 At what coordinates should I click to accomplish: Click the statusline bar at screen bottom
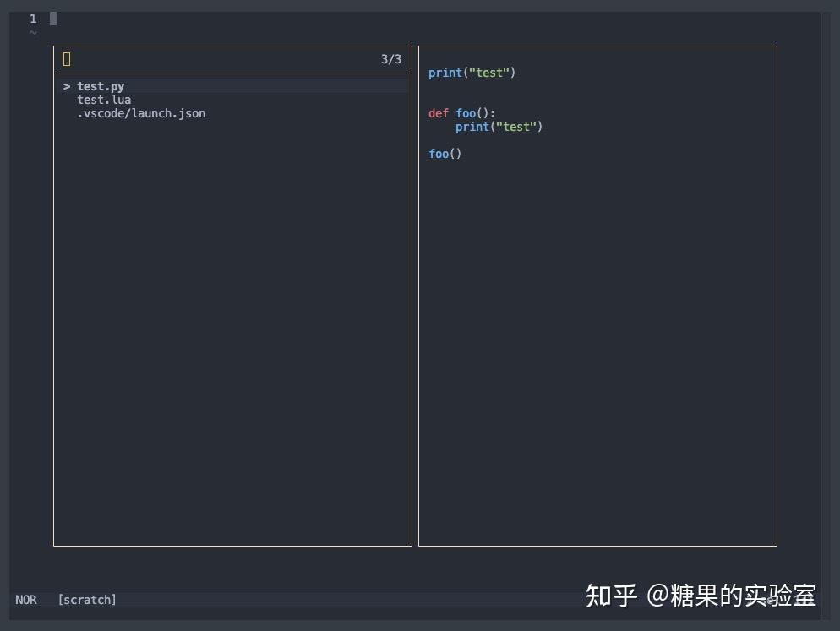coord(338,600)
